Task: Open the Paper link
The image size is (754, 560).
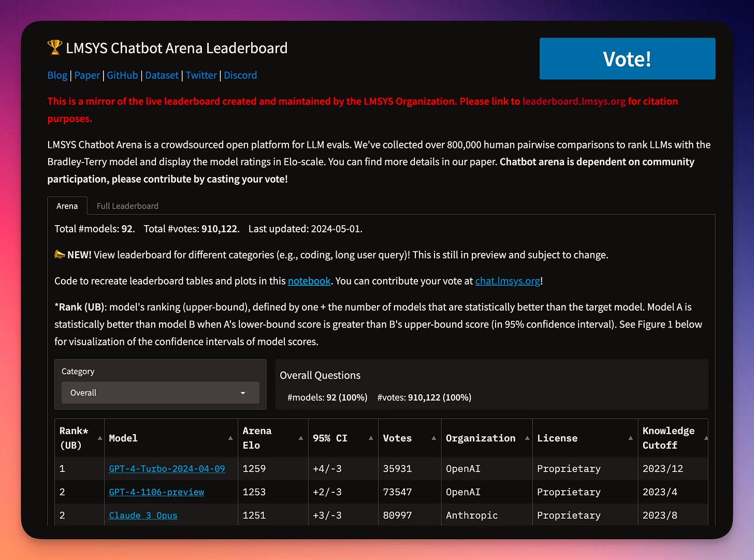Action: tap(87, 76)
